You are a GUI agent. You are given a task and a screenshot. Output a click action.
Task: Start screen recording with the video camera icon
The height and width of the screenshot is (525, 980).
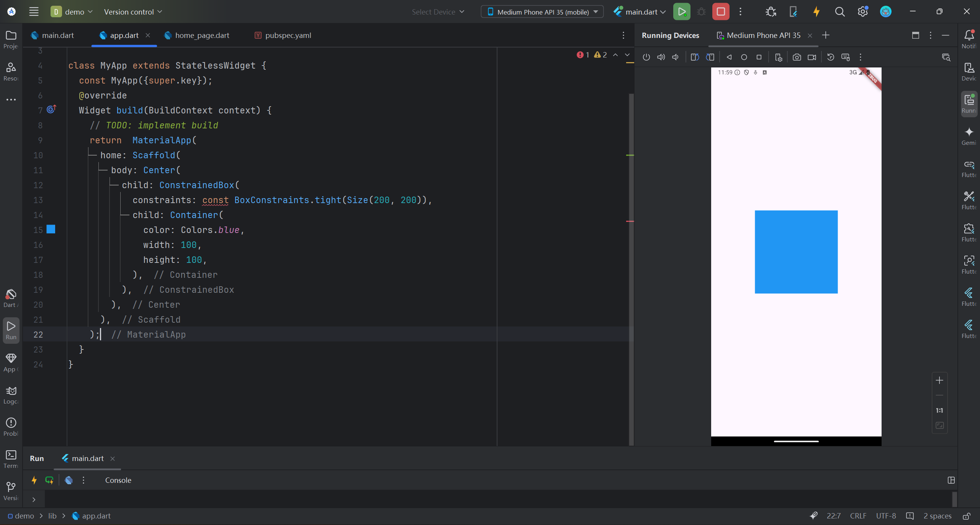coord(811,57)
